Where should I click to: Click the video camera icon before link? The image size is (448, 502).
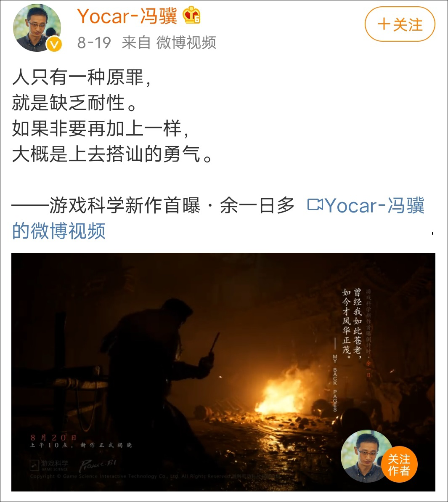(315, 205)
